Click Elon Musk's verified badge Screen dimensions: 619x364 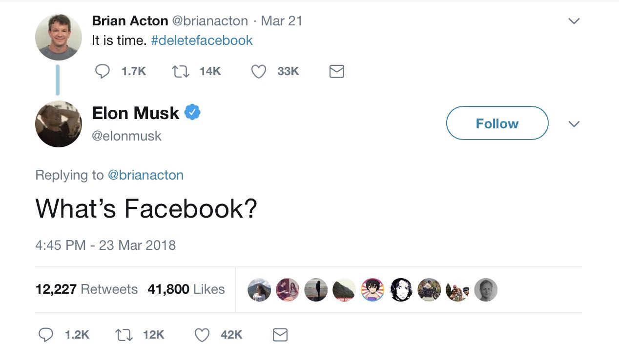point(192,113)
